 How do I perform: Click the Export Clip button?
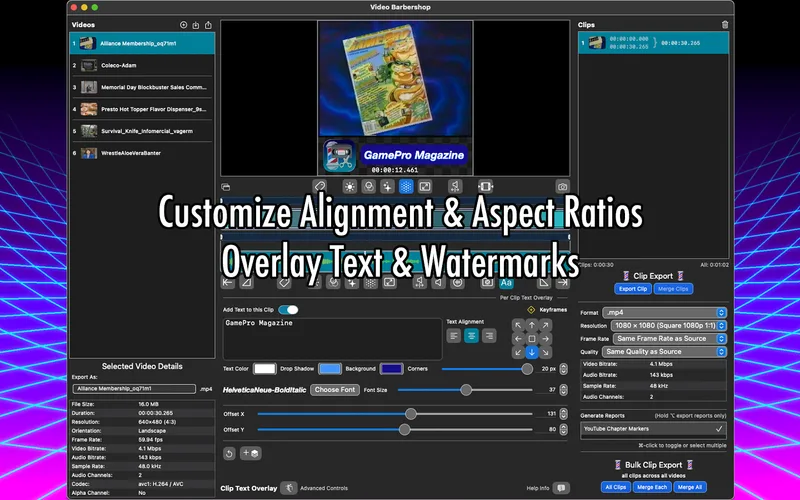(633, 289)
